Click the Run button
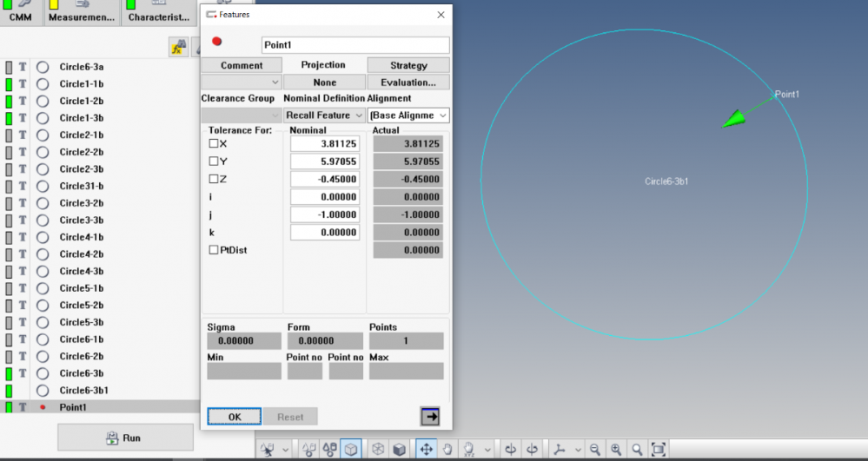Screen dimensions: 868x461 [125, 438]
